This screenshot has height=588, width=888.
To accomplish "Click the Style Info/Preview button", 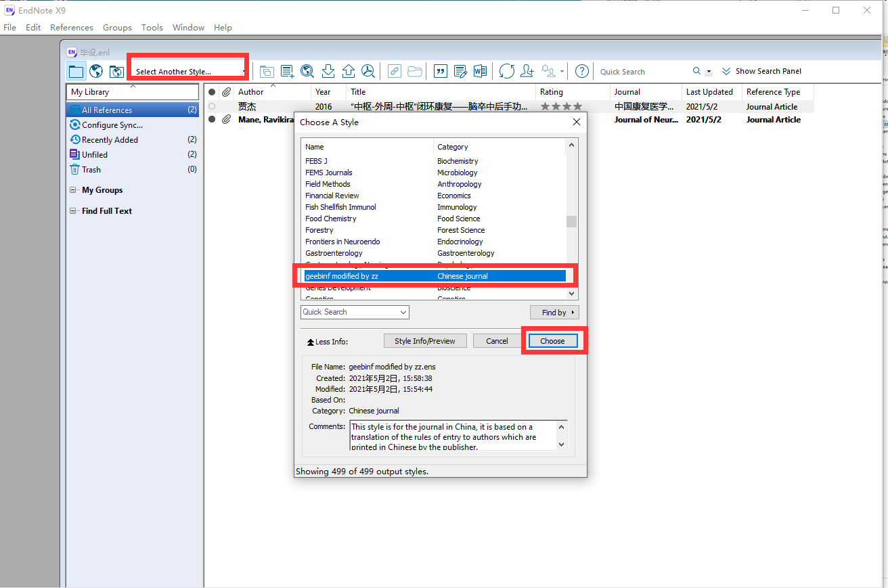I will (425, 341).
